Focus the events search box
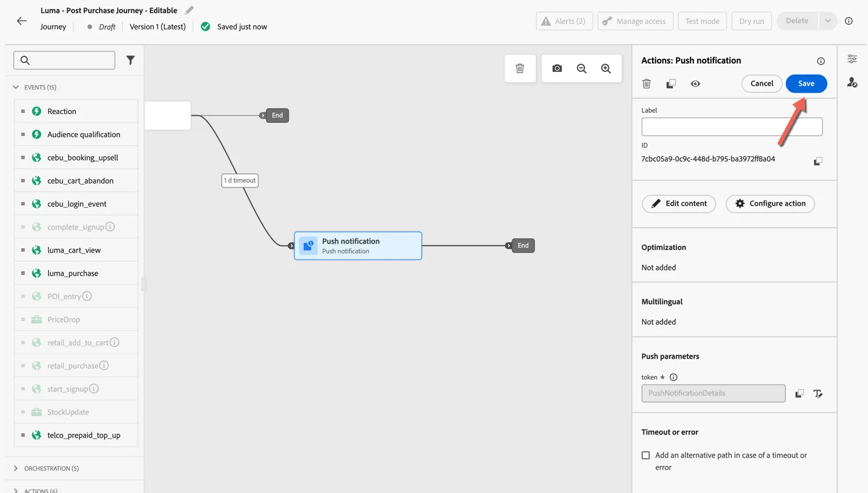The width and height of the screenshot is (868, 493). [x=64, y=60]
